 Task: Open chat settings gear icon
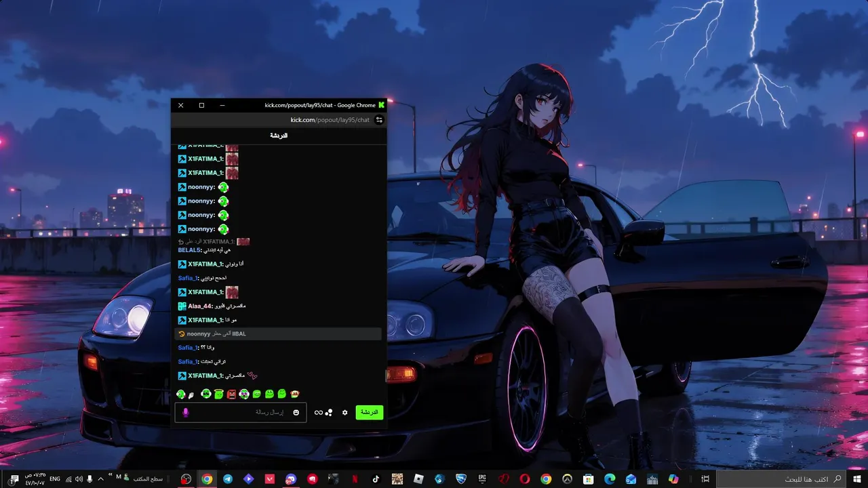pos(344,413)
